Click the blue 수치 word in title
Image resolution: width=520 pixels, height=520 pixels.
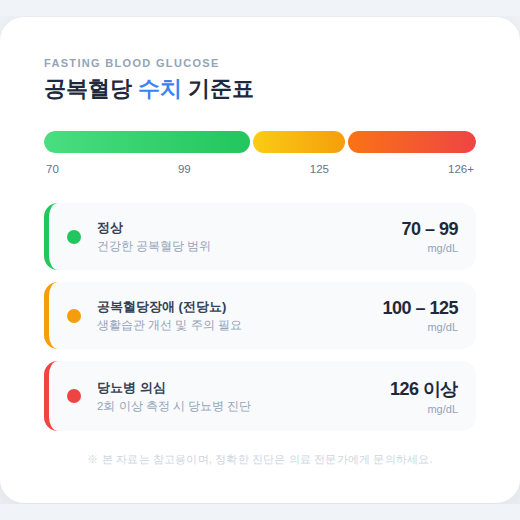(160, 89)
